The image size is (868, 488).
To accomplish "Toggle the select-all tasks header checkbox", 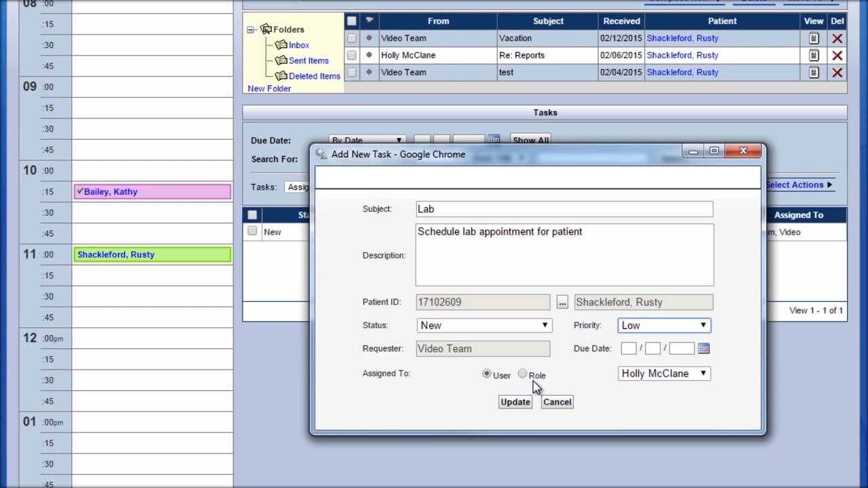I will point(252,215).
